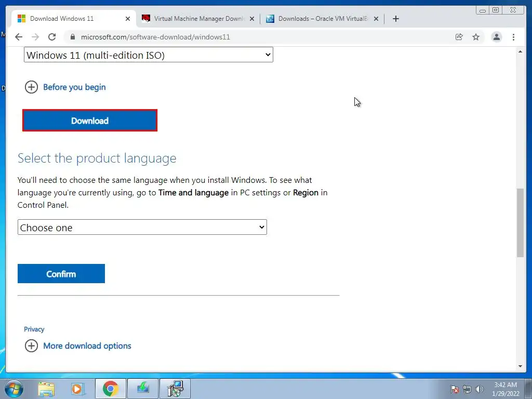
Task: Click the Confirm button
Action: coord(61,273)
